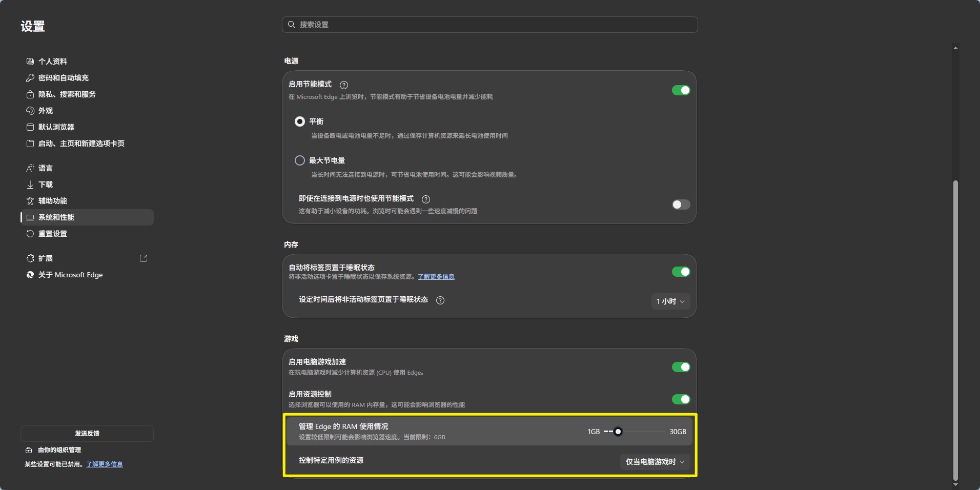The height and width of the screenshot is (490, 980).
Task: Go to 隐私、搜索和服务 section
Action: (x=87, y=94)
